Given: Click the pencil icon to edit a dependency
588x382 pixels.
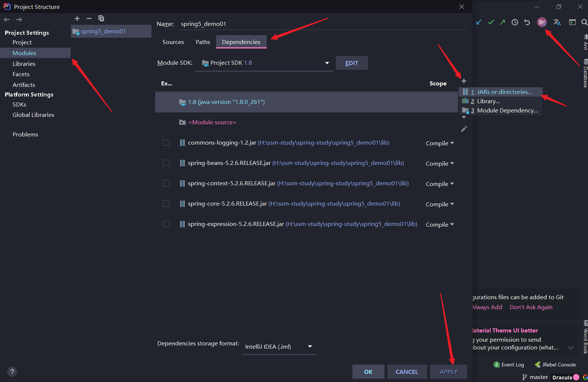Looking at the screenshot, I should [464, 129].
